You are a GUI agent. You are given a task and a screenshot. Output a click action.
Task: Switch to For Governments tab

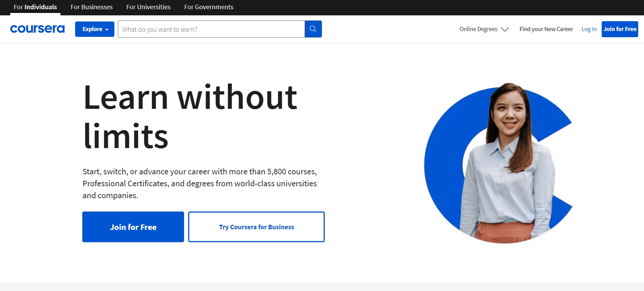pos(209,7)
